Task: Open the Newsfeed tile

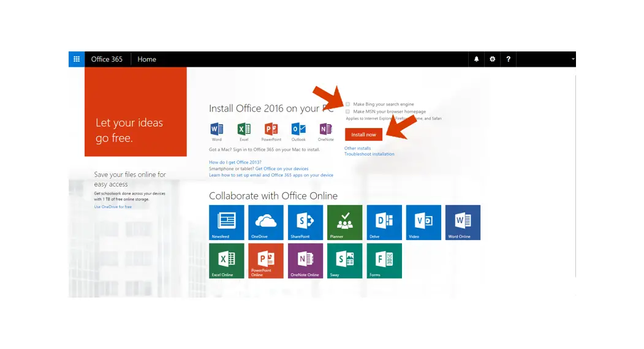Action: (226, 222)
